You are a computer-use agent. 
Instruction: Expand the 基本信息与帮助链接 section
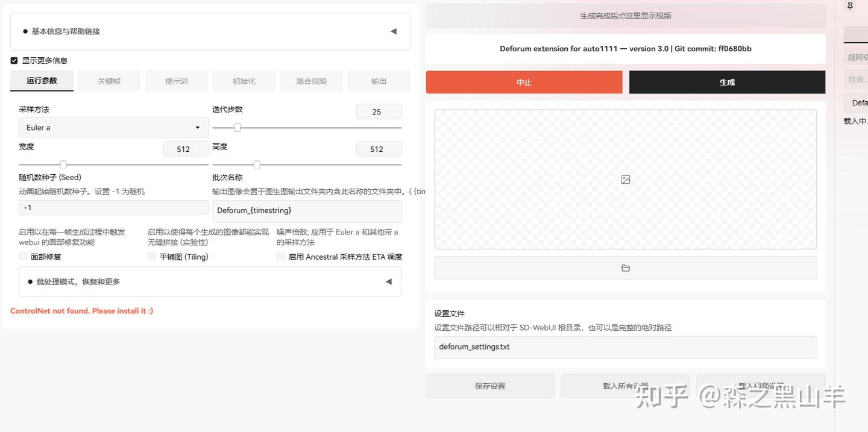210,31
